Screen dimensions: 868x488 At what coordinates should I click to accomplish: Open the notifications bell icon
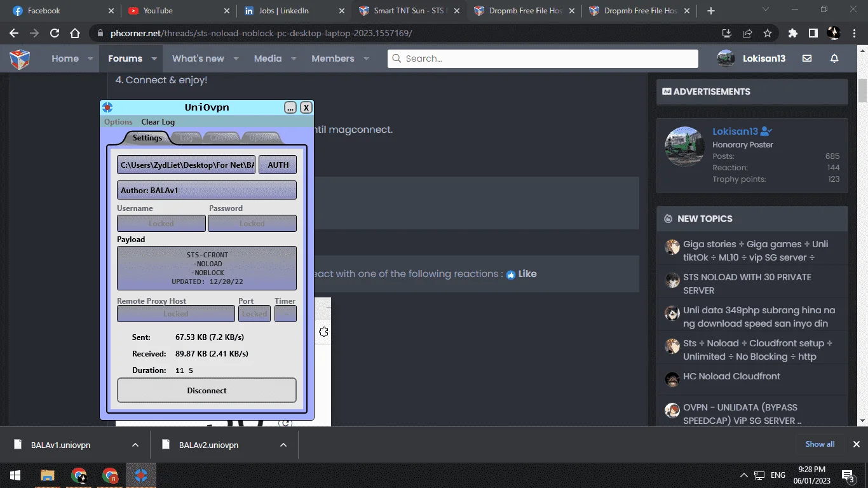coord(834,58)
